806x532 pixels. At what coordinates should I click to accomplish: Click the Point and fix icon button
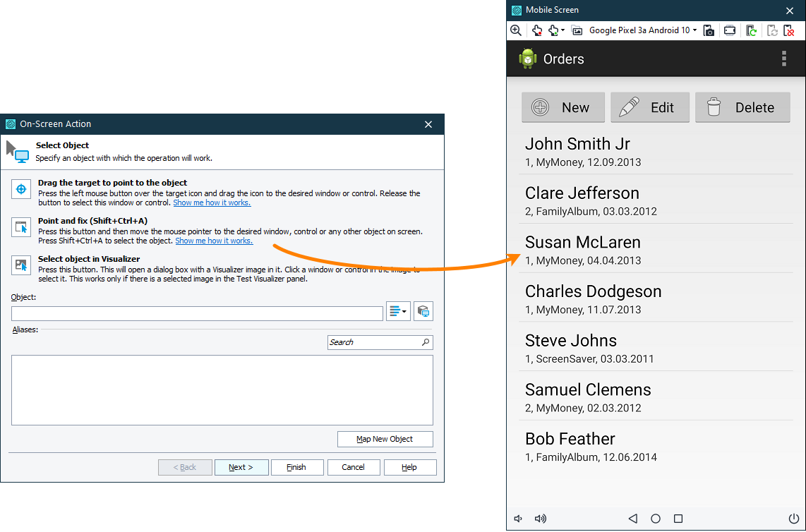[x=21, y=227]
